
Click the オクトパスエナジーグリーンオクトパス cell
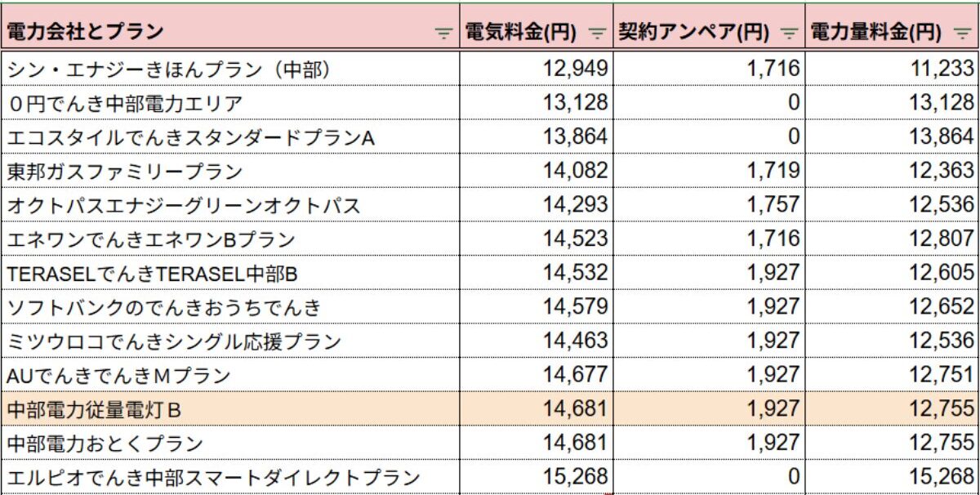(229, 205)
